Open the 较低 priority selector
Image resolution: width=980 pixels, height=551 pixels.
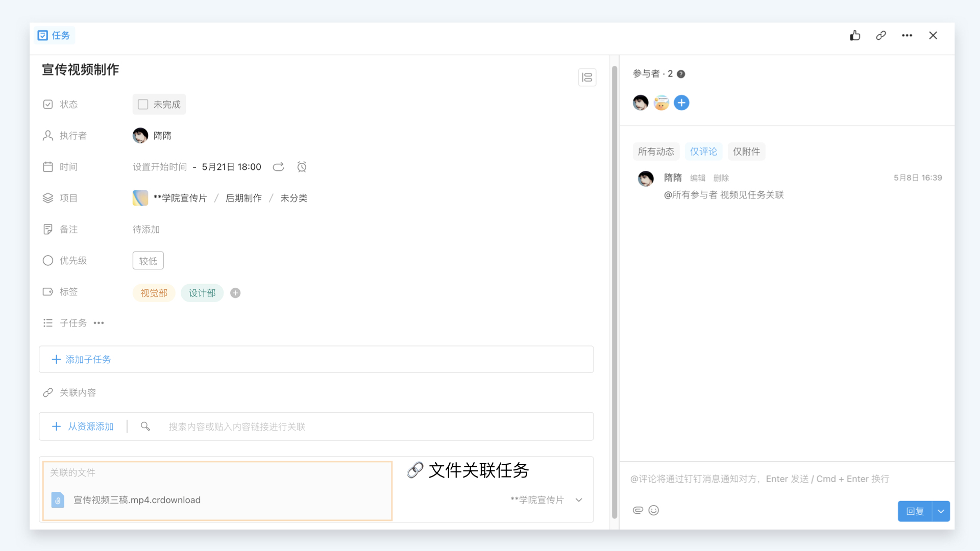click(x=148, y=261)
